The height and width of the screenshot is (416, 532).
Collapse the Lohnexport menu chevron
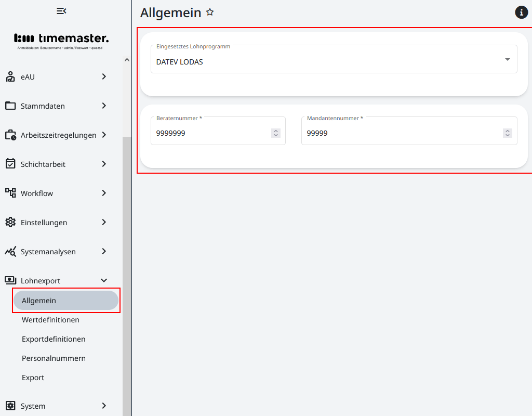tap(103, 280)
